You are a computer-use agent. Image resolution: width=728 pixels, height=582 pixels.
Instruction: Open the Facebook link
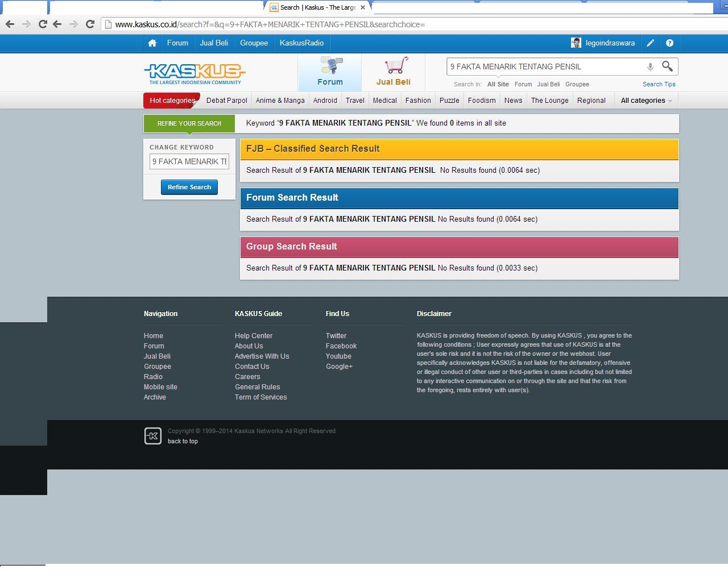341,346
